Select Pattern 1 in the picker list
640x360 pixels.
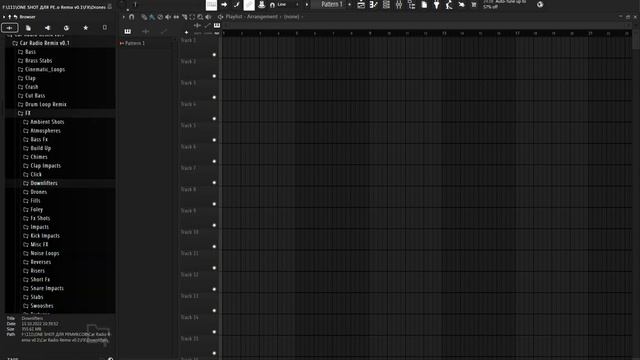point(135,43)
